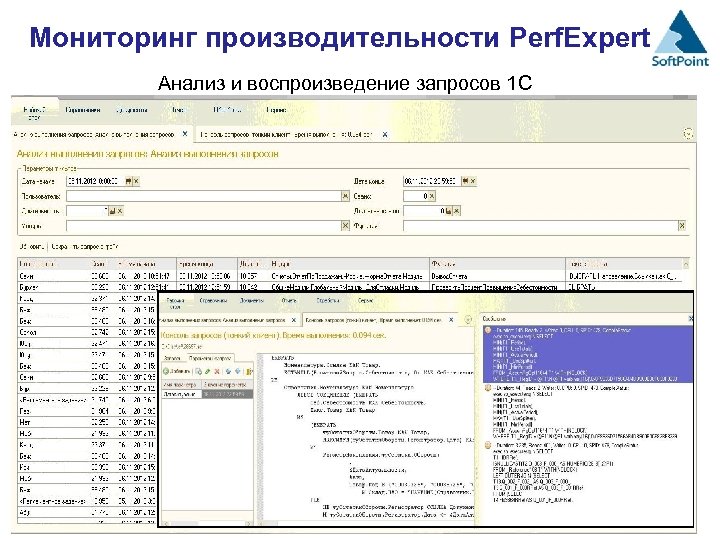Open calculator for left Длительность field

tap(112, 211)
